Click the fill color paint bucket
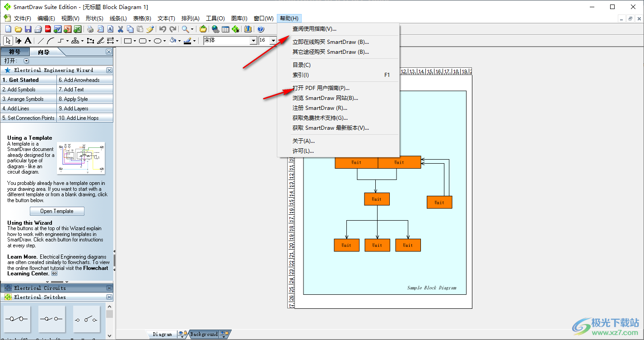The width and height of the screenshot is (644, 340). [173, 41]
